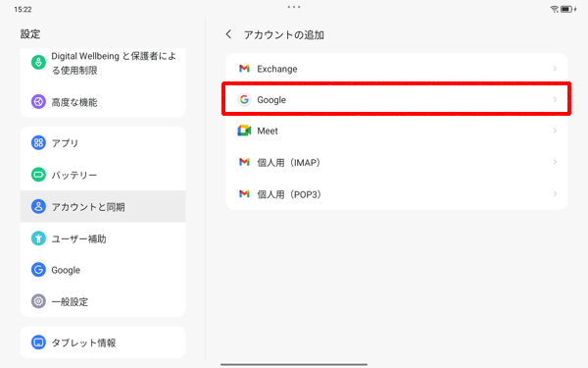Viewport: 588px width, 368px height.
Task: Tap the bottom navigation gesture bar
Action: tap(294, 364)
